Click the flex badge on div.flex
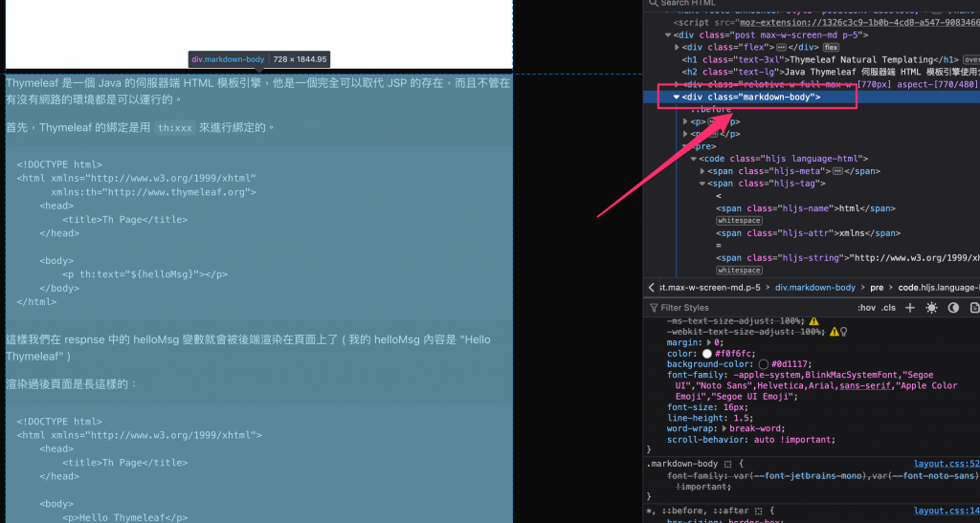 click(831, 48)
